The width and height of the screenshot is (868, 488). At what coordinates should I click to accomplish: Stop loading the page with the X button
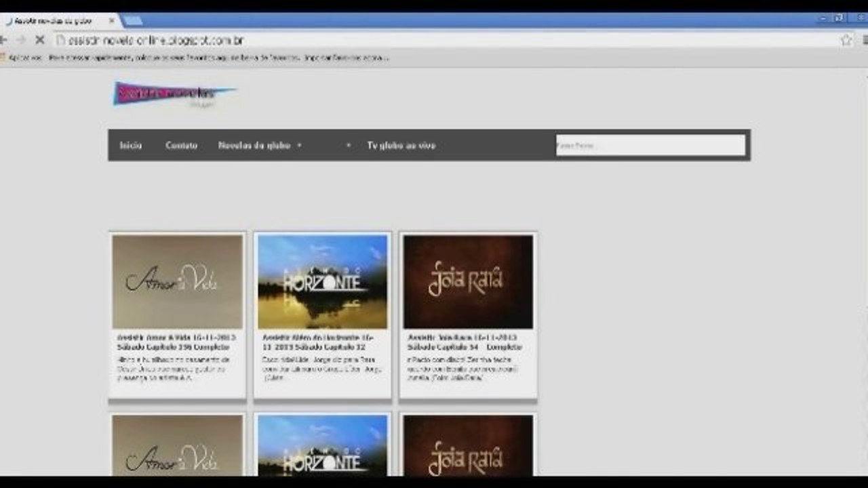point(39,41)
